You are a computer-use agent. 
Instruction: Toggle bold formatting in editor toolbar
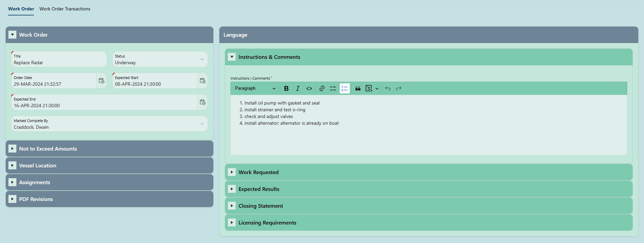pyautogui.click(x=286, y=88)
